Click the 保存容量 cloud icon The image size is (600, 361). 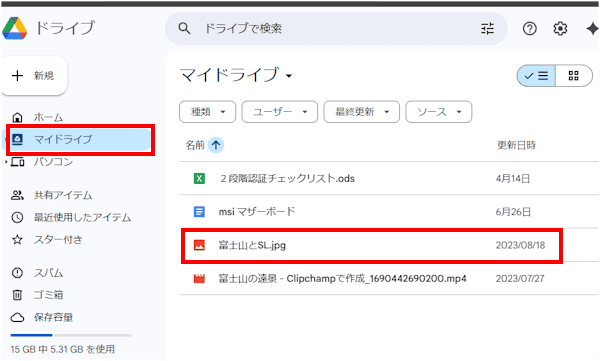(17, 317)
